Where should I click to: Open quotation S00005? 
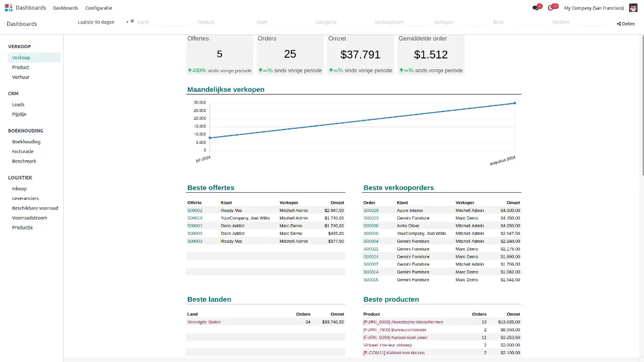(194, 233)
